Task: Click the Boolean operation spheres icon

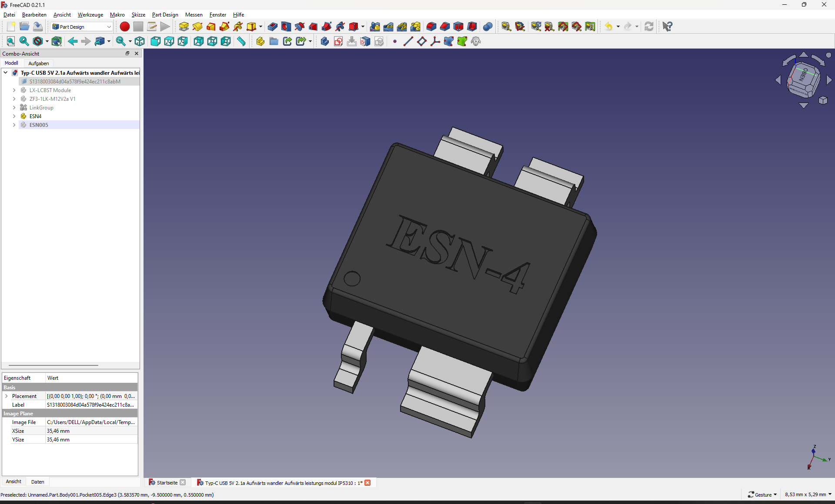Action: (x=488, y=27)
